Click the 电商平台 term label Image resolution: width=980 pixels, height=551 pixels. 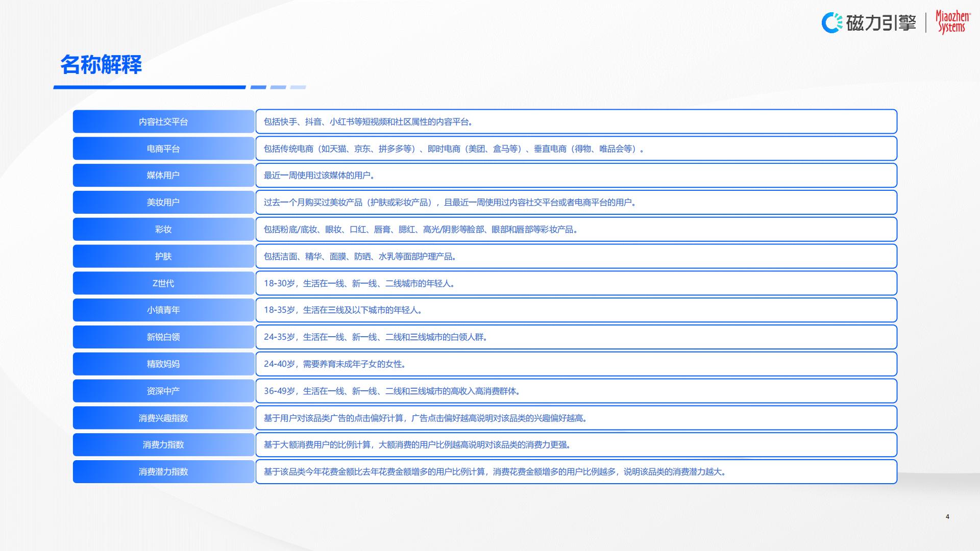pyautogui.click(x=163, y=149)
